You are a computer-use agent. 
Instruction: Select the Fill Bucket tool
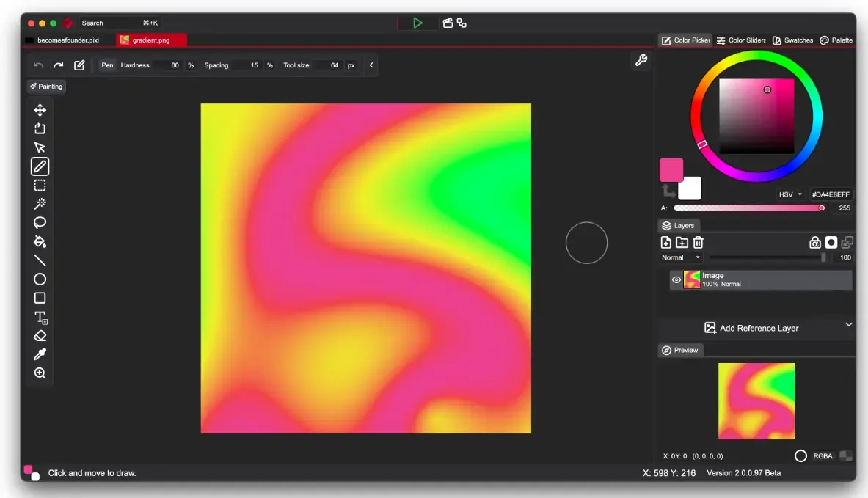40,242
